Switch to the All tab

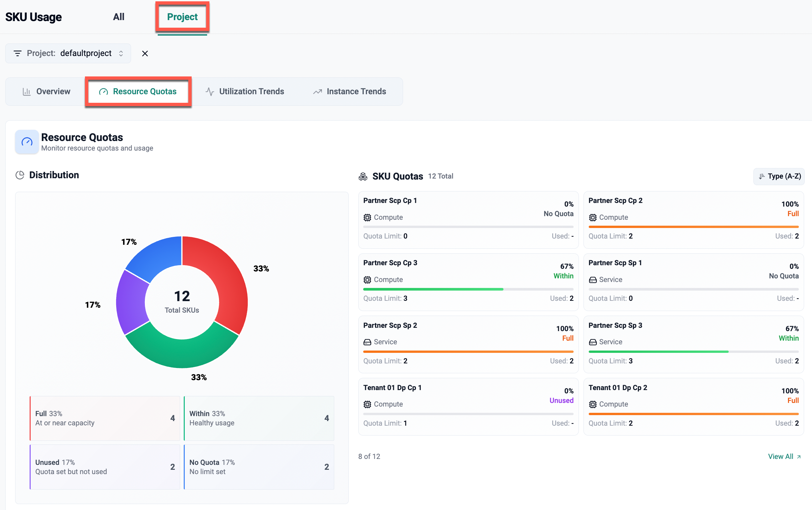point(119,17)
